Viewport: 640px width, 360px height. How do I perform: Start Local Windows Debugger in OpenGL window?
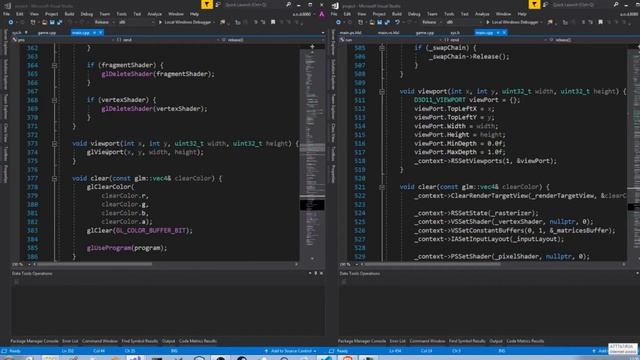[x=186, y=22]
